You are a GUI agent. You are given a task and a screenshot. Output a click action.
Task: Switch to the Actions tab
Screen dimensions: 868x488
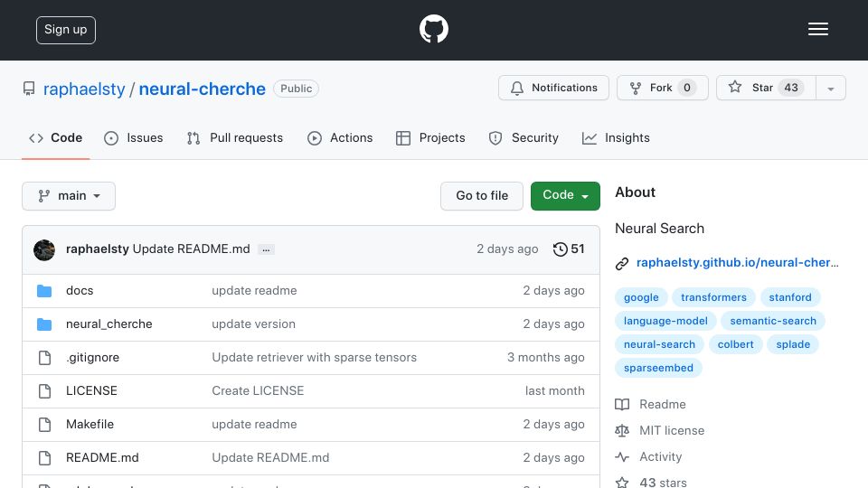pos(340,137)
